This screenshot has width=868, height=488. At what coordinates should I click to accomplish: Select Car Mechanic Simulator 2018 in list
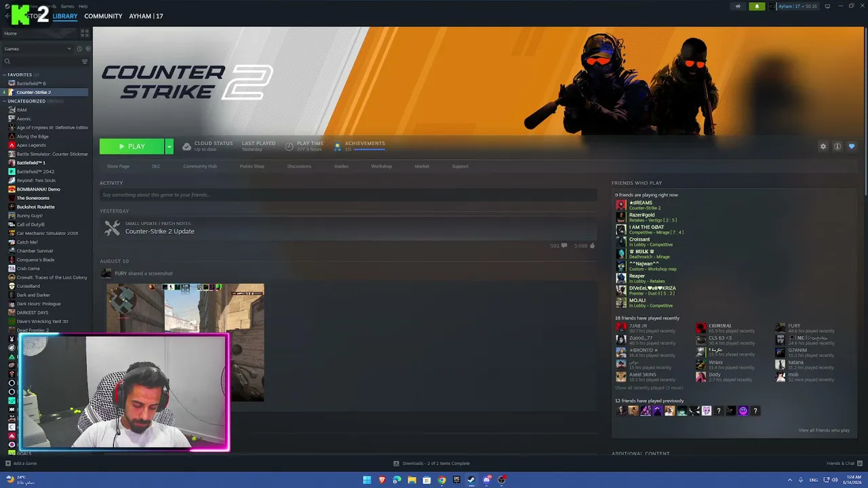(x=47, y=233)
